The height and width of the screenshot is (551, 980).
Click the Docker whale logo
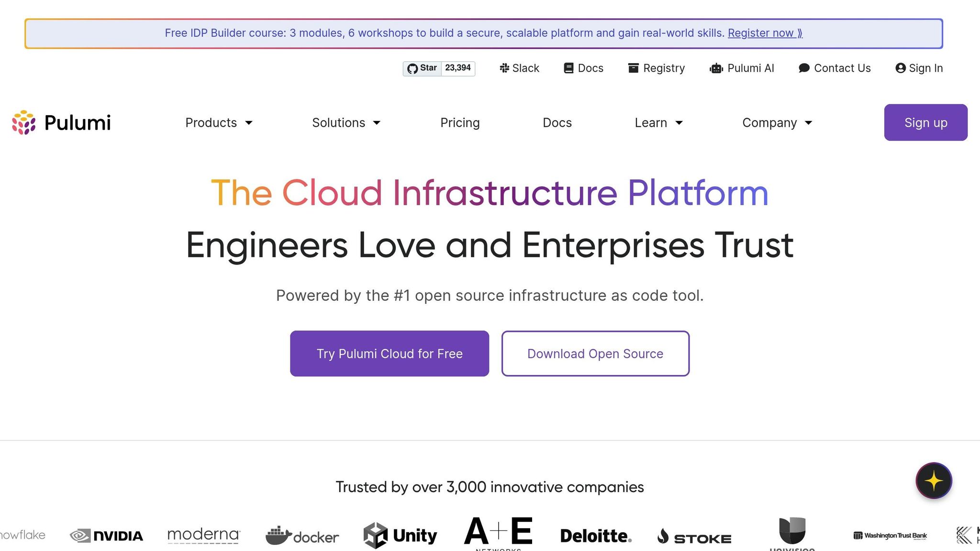pyautogui.click(x=302, y=536)
